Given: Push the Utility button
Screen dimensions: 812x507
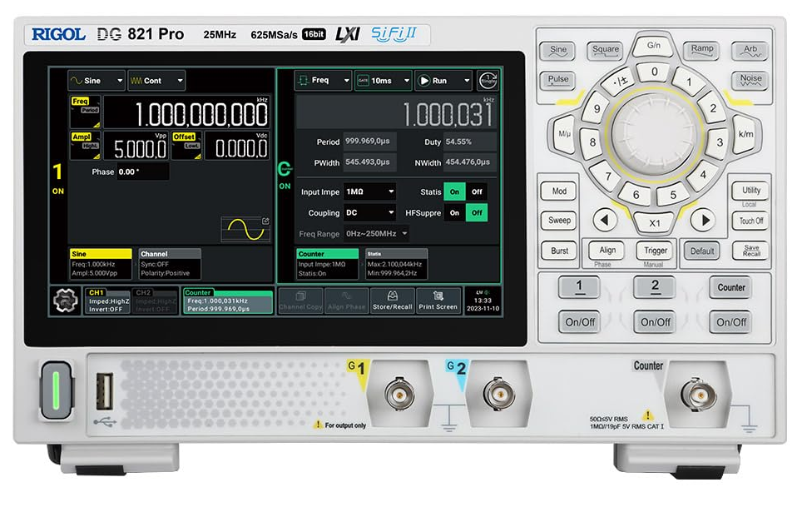Looking at the screenshot, I should tap(751, 191).
